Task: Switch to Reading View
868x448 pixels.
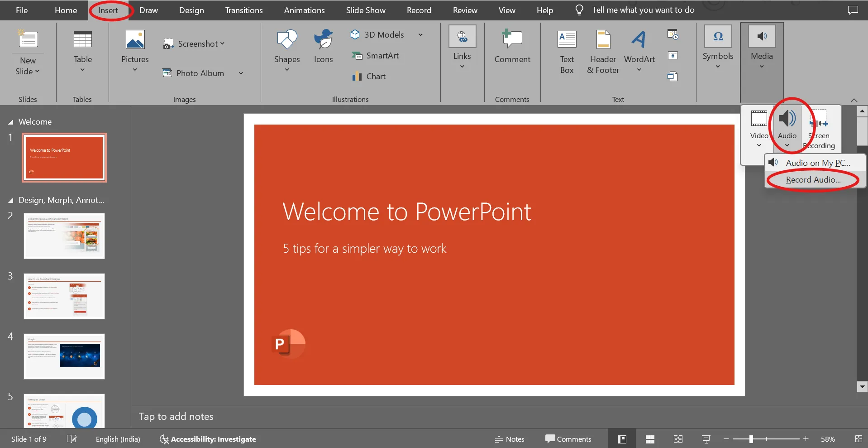Action: click(x=678, y=439)
